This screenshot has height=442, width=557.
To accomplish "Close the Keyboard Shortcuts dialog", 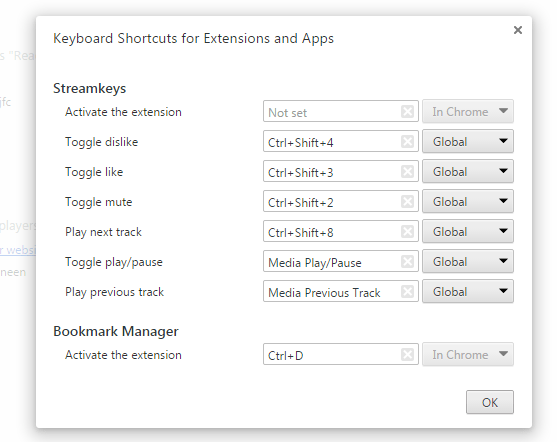I will coord(518,30).
